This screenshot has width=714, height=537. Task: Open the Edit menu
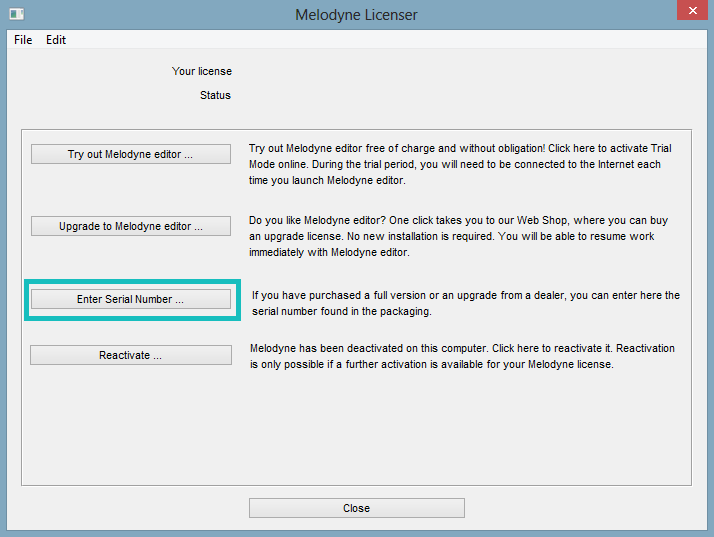pos(56,40)
